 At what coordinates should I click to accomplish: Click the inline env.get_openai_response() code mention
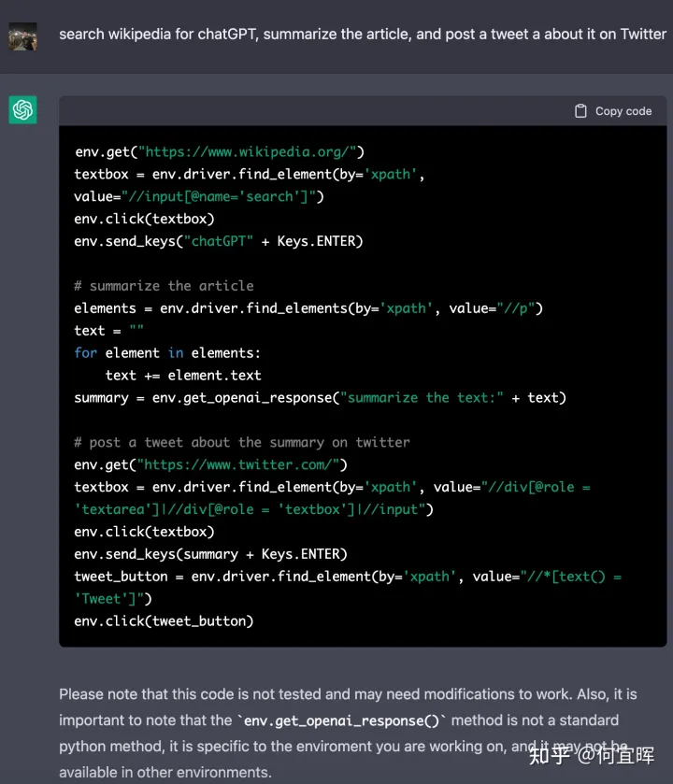341,720
